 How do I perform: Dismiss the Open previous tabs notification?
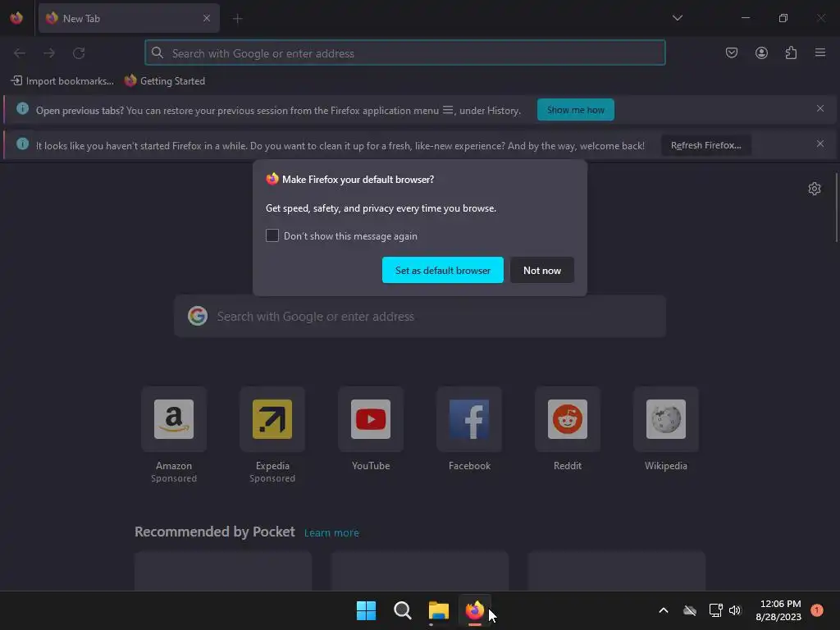(820, 108)
